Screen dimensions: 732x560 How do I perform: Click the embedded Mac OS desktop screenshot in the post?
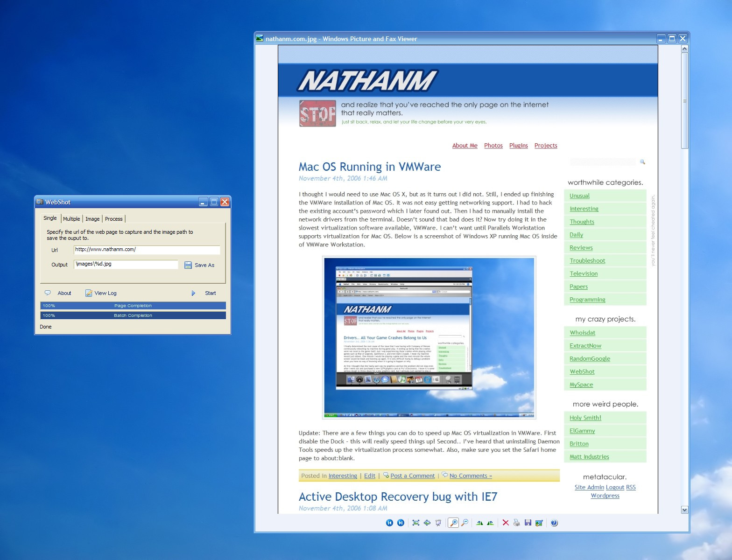429,337
